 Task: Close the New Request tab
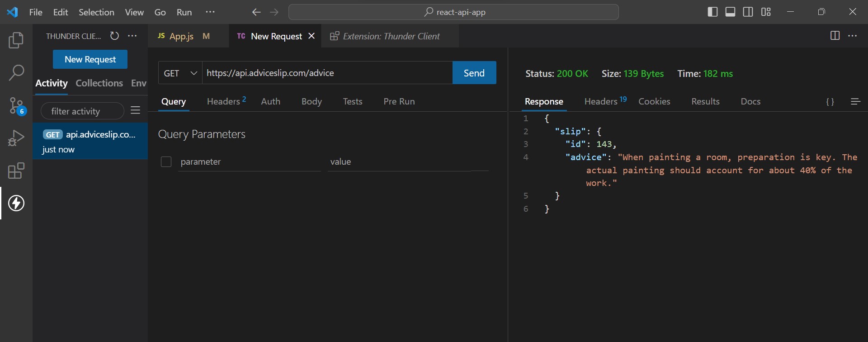311,36
